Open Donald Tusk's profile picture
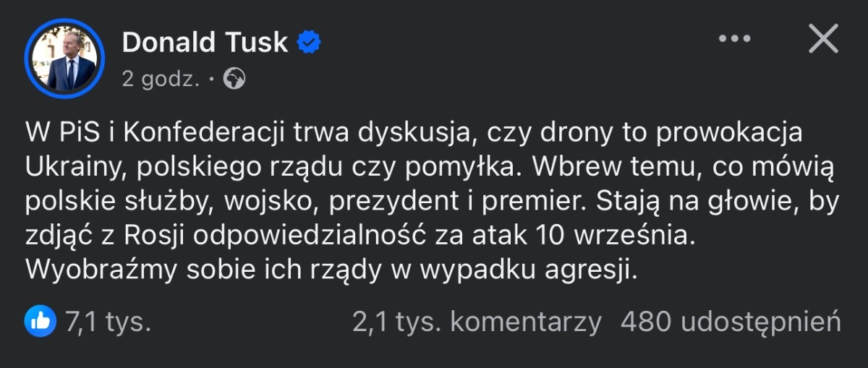Screen dimensions: 868x368 coord(64,58)
